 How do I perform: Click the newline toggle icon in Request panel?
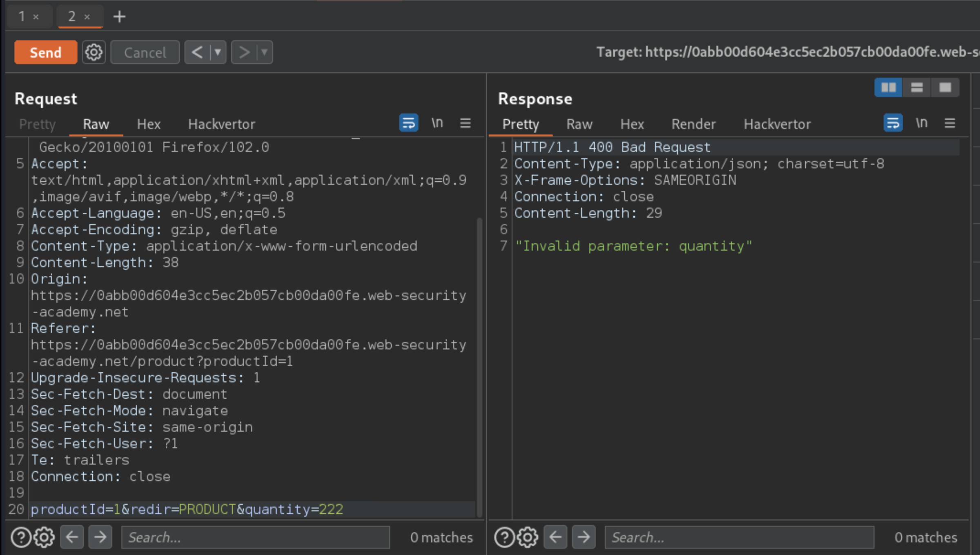[x=437, y=123]
